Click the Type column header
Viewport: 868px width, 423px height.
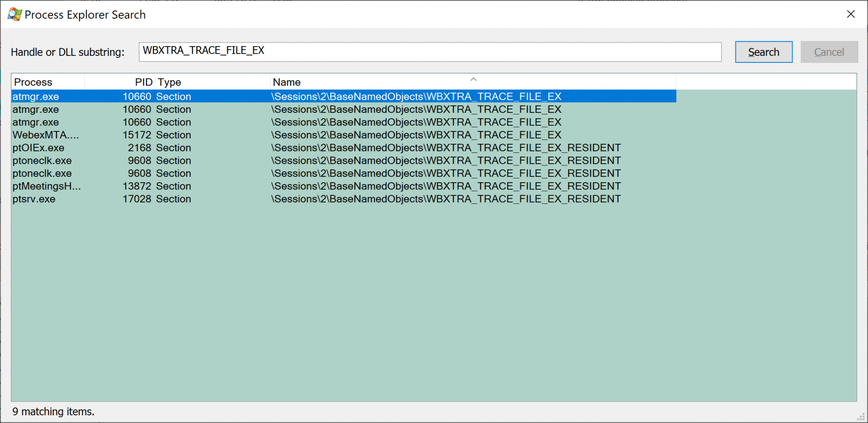point(212,82)
